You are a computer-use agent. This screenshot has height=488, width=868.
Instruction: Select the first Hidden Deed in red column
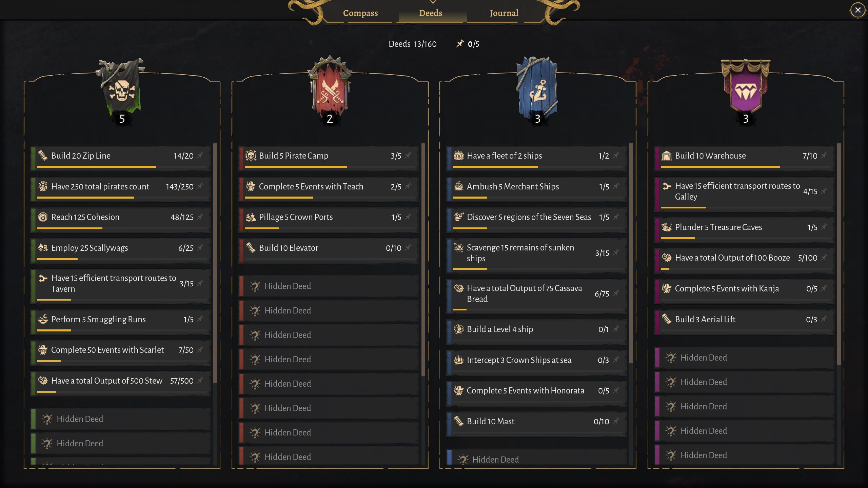click(x=328, y=286)
